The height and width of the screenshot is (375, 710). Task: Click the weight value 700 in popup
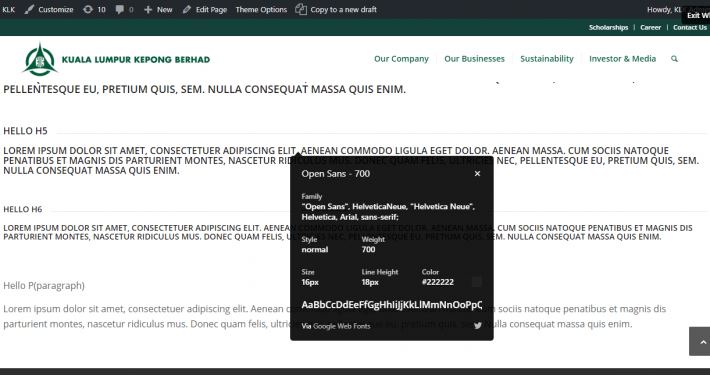(x=369, y=250)
